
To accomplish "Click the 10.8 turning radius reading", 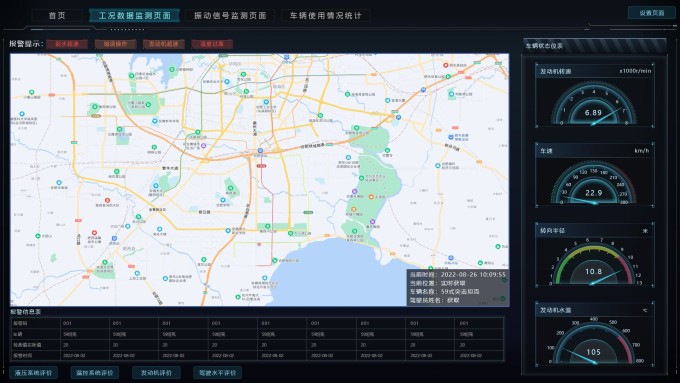I will pyautogui.click(x=593, y=272).
